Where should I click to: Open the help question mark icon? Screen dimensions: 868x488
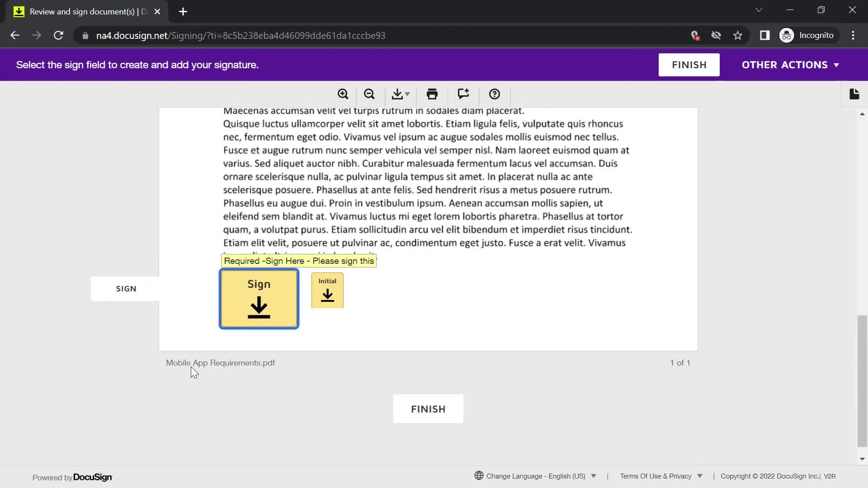(x=495, y=94)
